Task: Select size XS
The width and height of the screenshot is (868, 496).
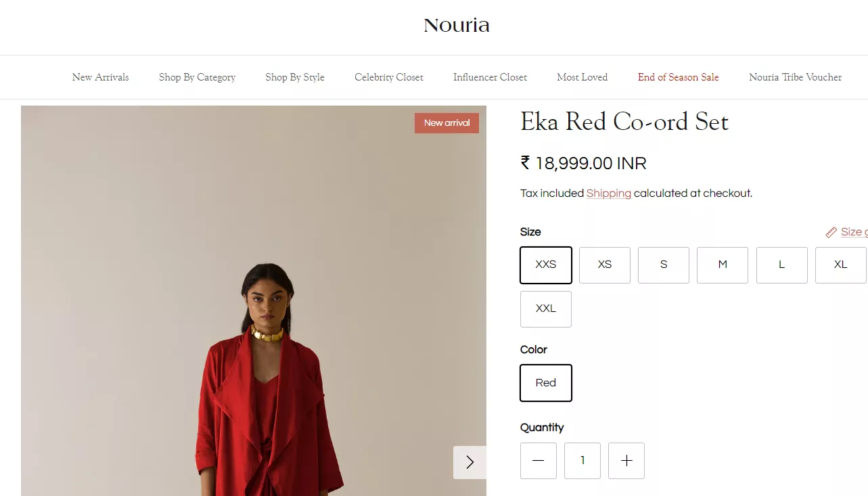Action: click(605, 265)
